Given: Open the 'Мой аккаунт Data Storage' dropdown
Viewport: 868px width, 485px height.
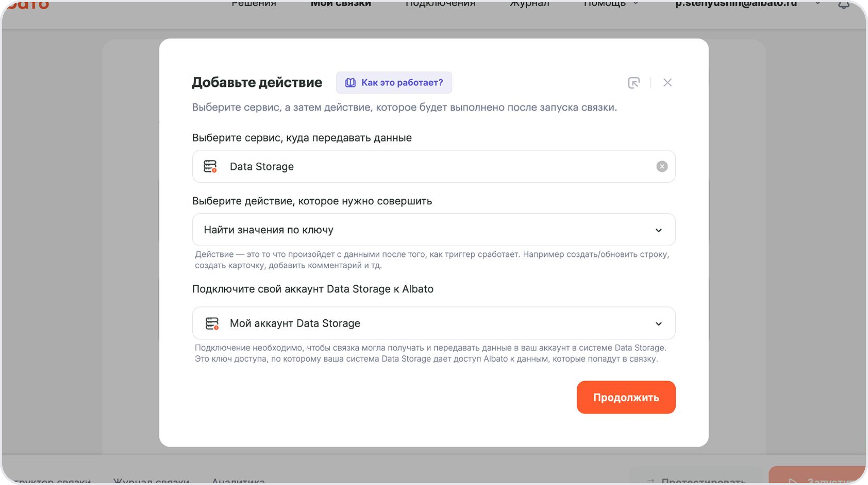Looking at the screenshot, I should coord(434,323).
